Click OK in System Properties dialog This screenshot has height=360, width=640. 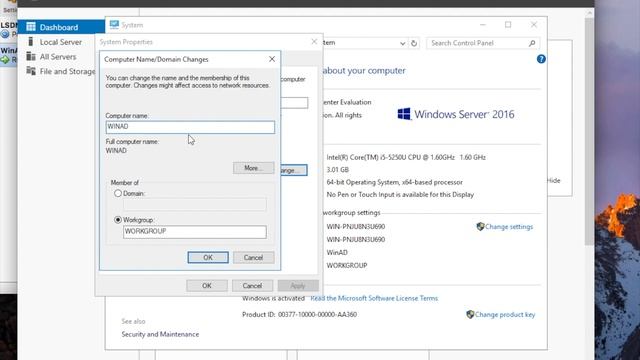coord(207,286)
